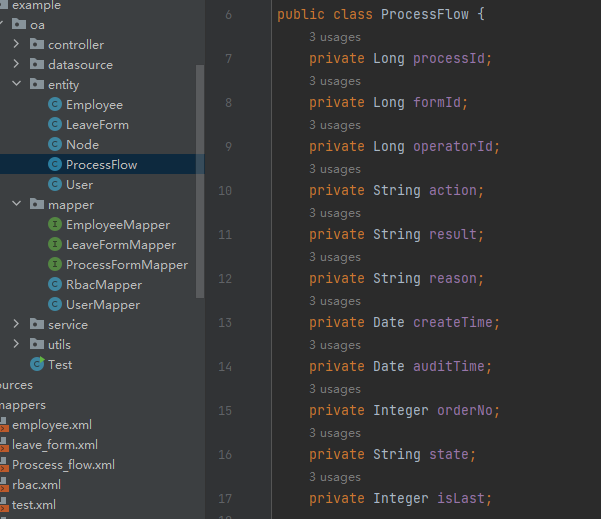Click the Test class icon

click(x=37, y=365)
